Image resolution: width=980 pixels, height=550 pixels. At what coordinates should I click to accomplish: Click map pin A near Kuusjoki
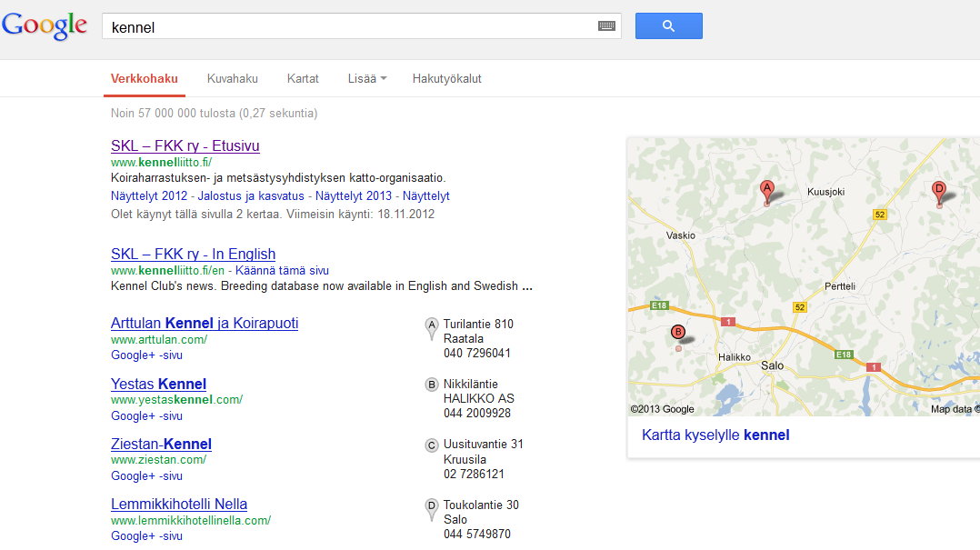coord(767,191)
